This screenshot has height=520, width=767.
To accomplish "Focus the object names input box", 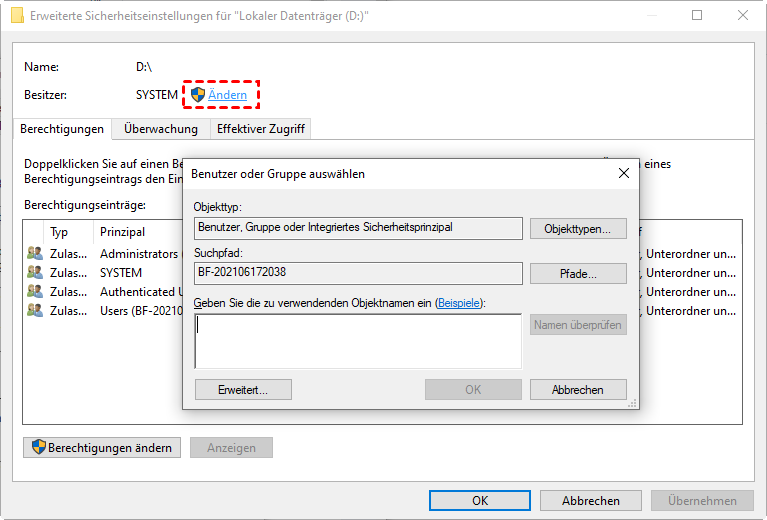I will tap(358, 341).
